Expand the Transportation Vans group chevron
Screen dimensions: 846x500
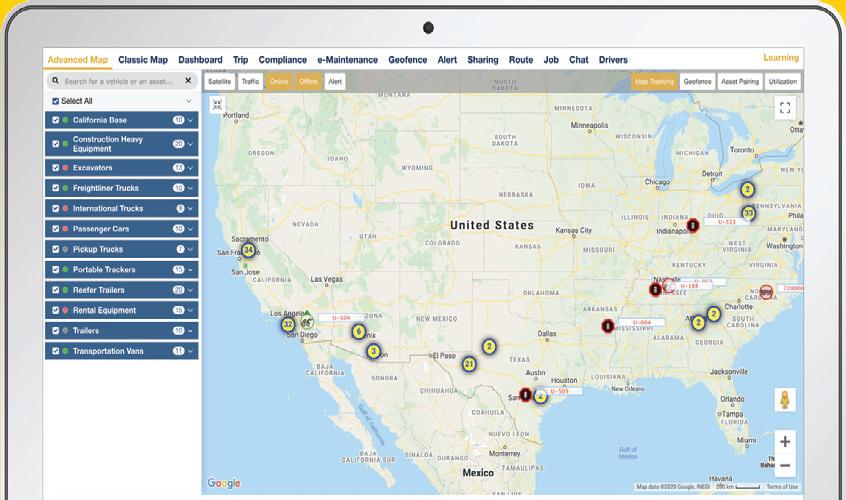coord(190,351)
